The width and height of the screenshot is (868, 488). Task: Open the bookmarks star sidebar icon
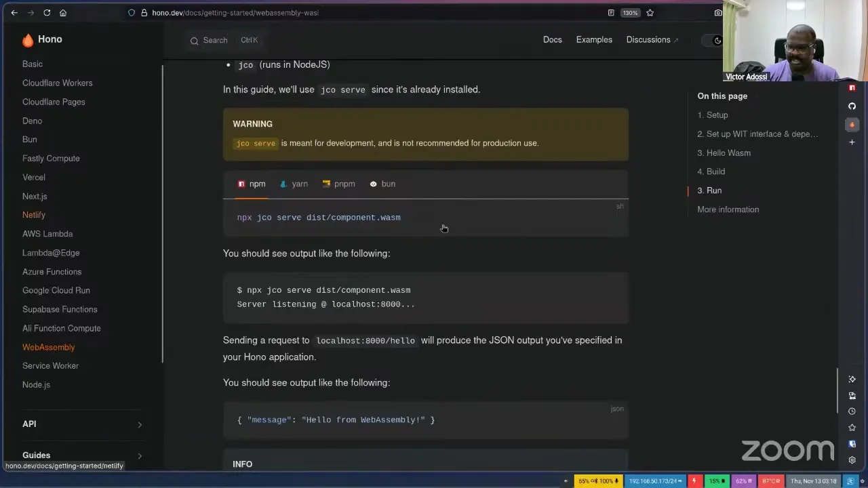pos(852,428)
